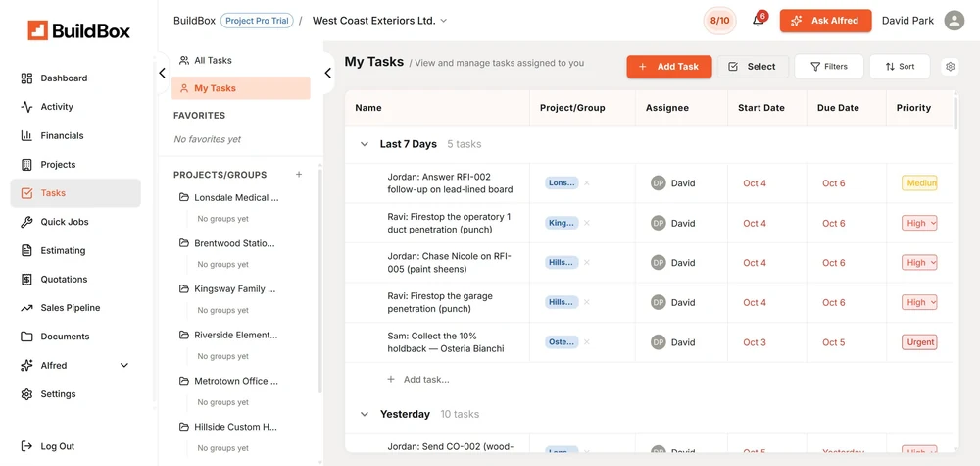This screenshot has width=980, height=466.
Task: Collapse the Last 7 Days group
Action: click(x=364, y=144)
